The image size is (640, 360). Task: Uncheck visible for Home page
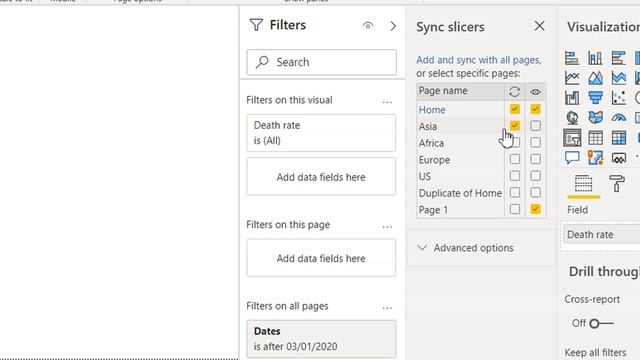tap(535, 109)
